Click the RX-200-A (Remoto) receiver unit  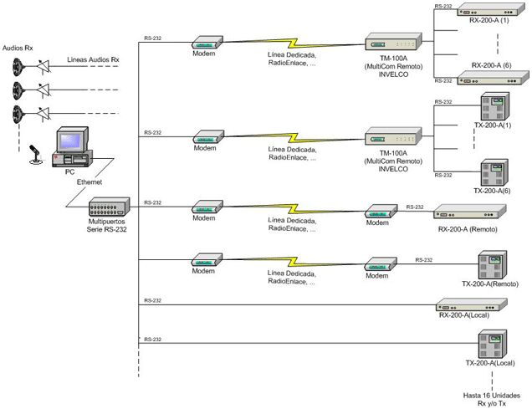(470, 212)
